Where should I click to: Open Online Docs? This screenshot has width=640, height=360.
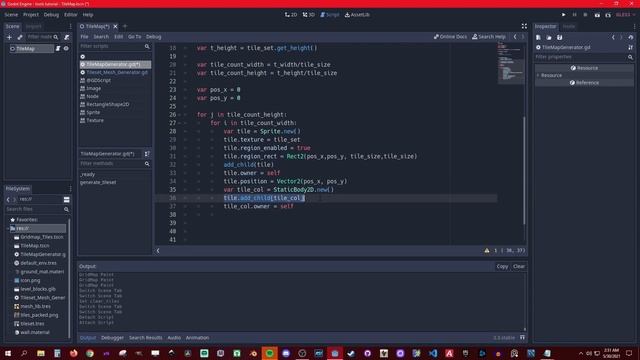(450, 37)
